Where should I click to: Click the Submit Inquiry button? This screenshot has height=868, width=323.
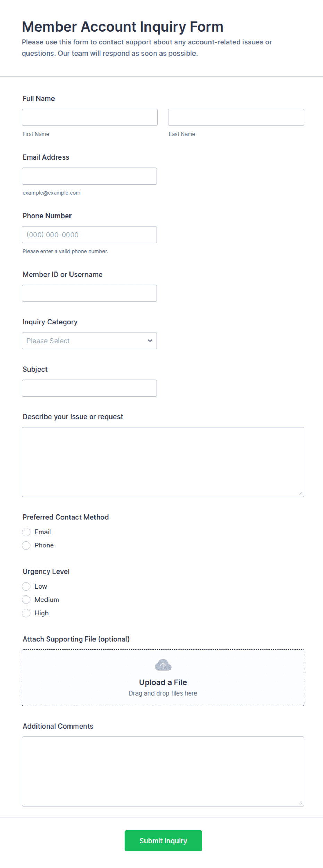pos(163,841)
